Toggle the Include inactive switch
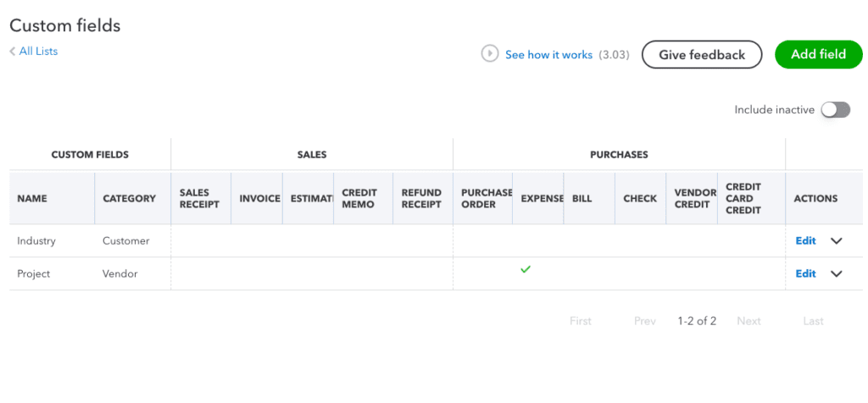The width and height of the screenshot is (868, 403). pyautogui.click(x=835, y=109)
